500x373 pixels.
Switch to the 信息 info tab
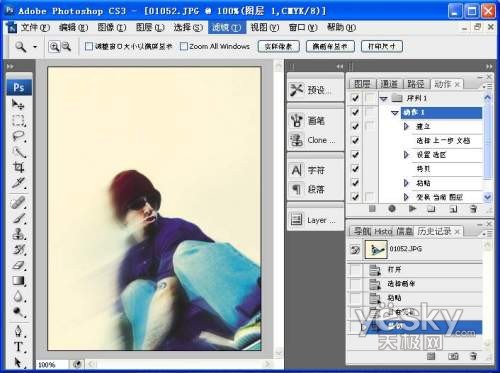click(x=405, y=231)
